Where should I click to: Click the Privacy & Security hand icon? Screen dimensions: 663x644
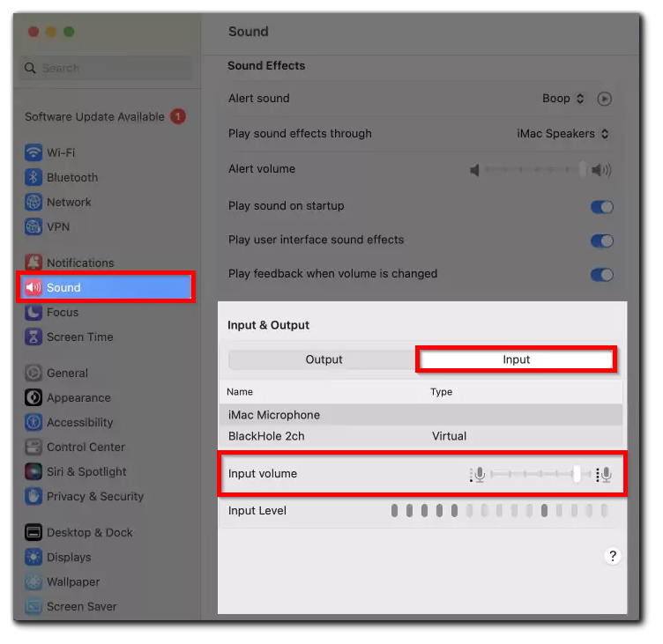(x=34, y=497)
